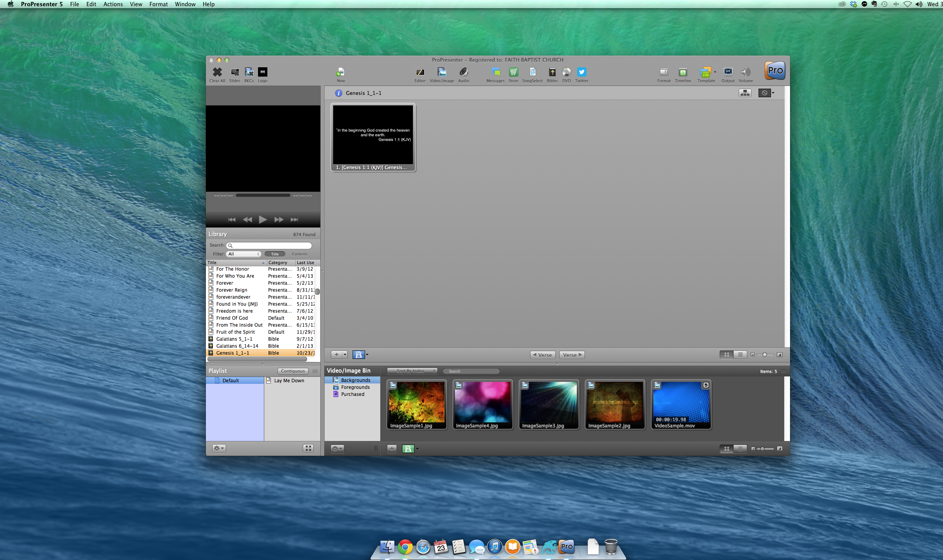Click the Verse forward button
Screen dimensions: 943x560
click(x=571, y=355)
